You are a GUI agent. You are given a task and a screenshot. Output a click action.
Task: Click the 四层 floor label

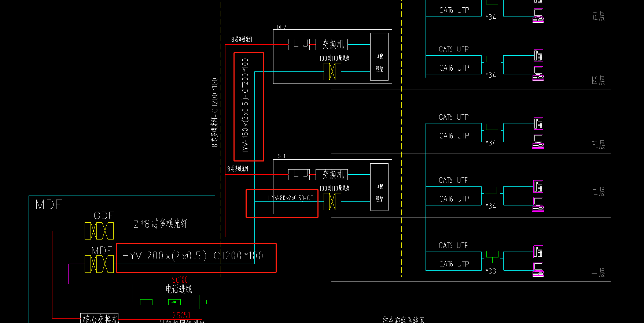(x=598, y=81)
